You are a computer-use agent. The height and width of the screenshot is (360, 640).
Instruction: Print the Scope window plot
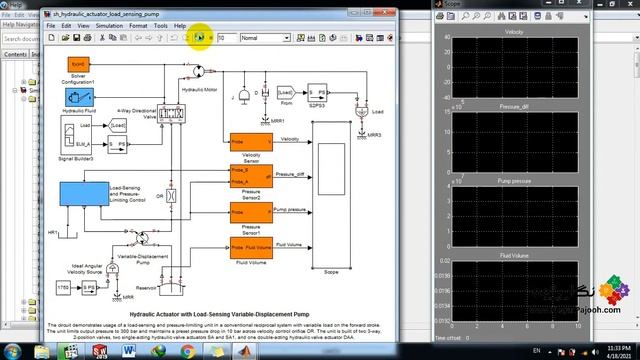pos(440,16)
